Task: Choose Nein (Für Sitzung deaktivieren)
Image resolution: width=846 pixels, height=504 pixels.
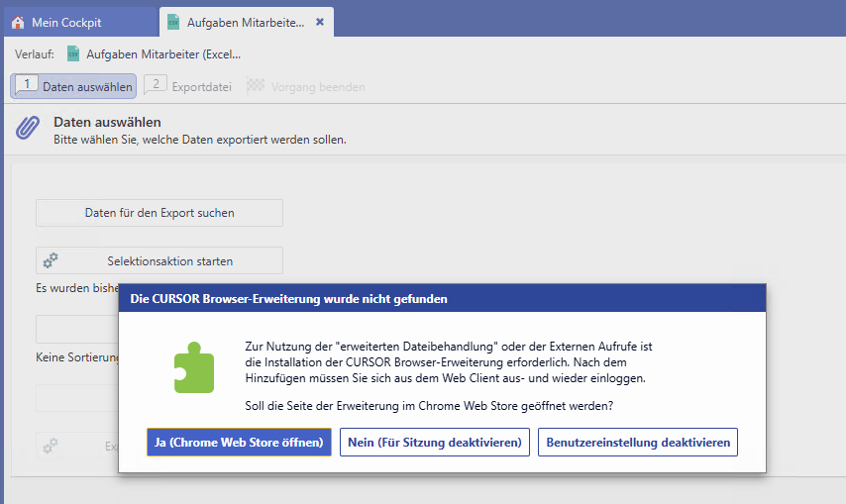Action: 435,443
